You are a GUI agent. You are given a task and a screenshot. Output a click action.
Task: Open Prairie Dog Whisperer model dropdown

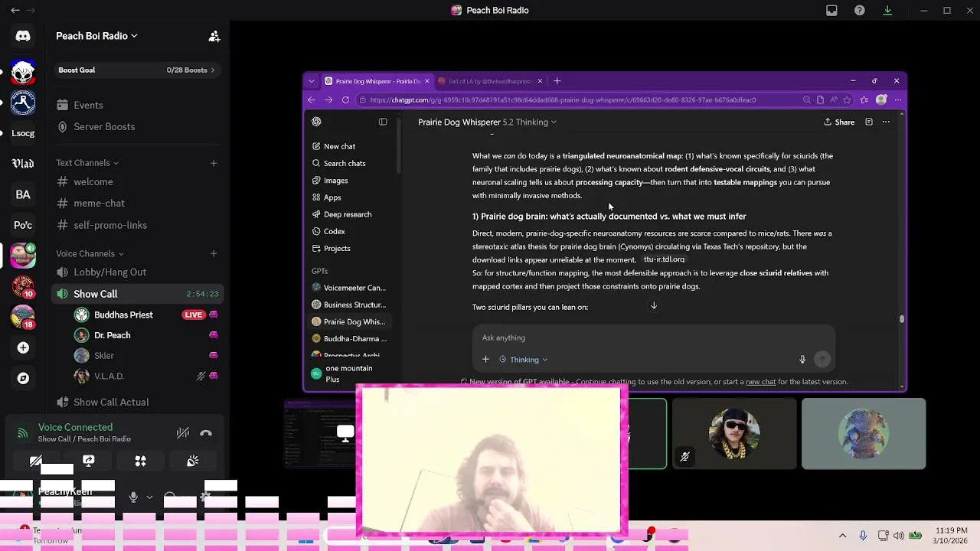(x=487, y=122)
